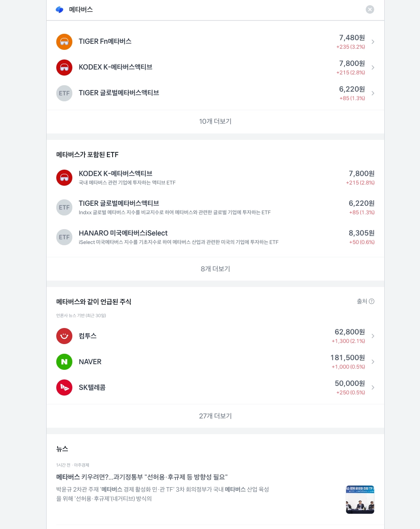
Task: Click the green NAVER logo icon
Action: (x=64, y=362)
